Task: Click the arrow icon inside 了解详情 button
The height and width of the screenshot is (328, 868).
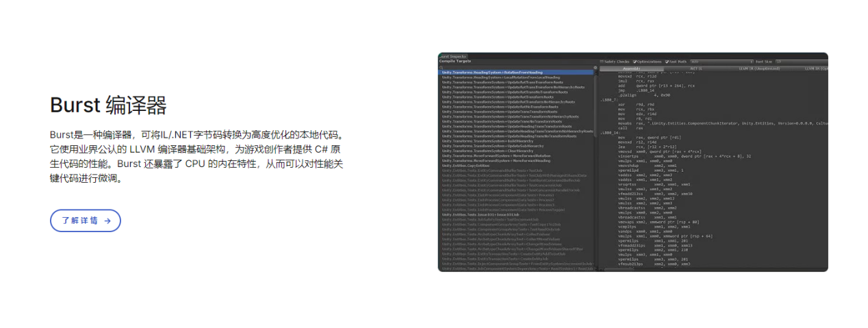Action: point(107,221)
